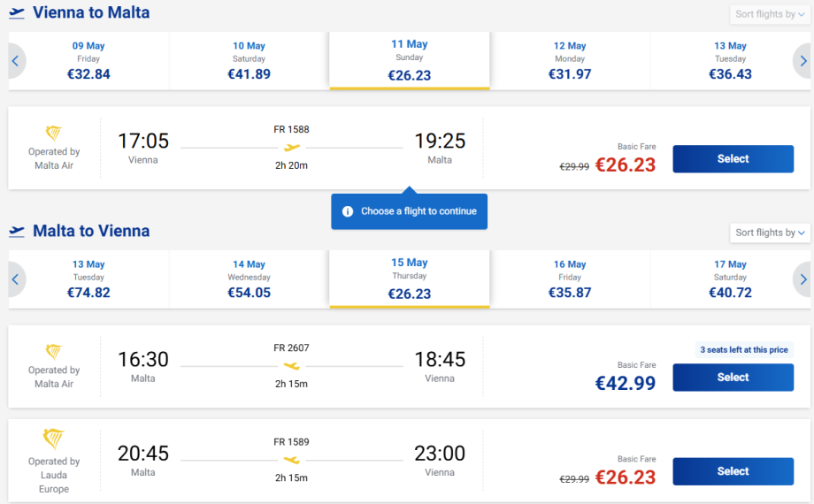Show later return dates with right arrow
814x504 pixels.
pos(802,279)
